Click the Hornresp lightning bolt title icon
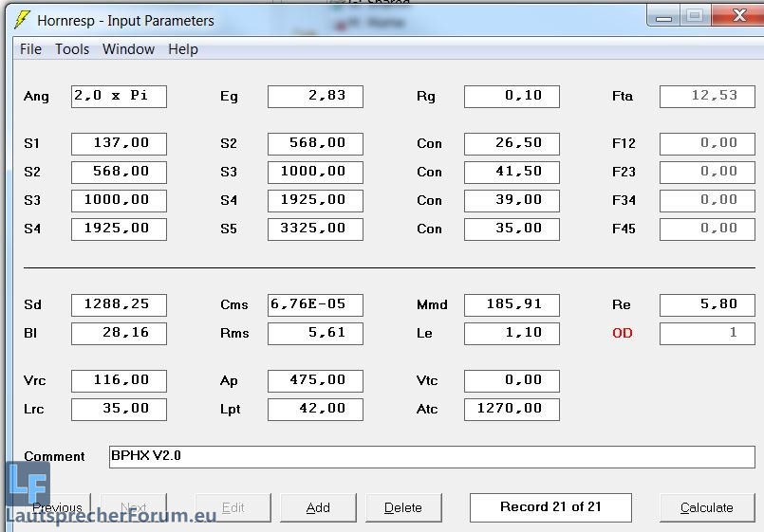The image size is (764, 532). tap(22, 20)
